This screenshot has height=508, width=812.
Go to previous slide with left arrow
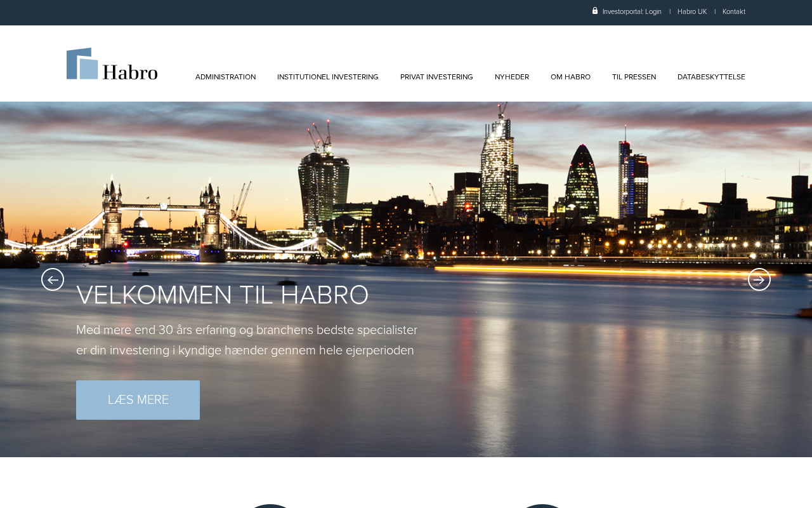pyautogui.click(x=53, y=279)
